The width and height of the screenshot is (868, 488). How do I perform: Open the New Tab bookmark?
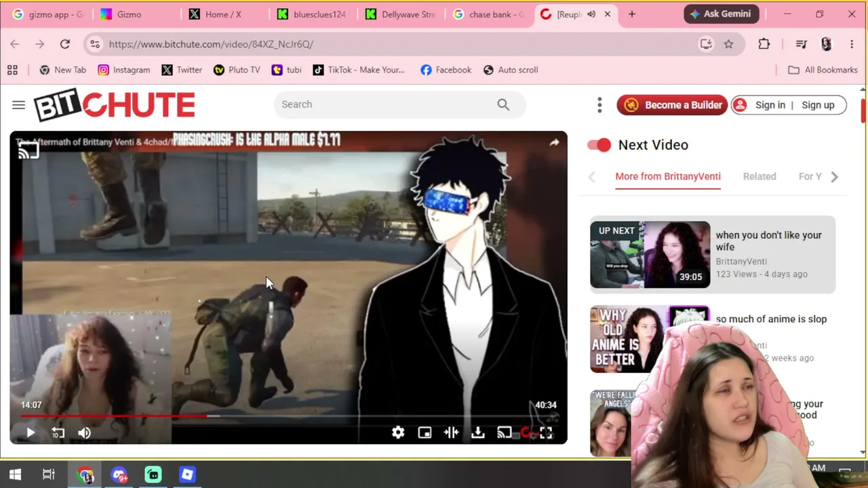coord(62,70)
